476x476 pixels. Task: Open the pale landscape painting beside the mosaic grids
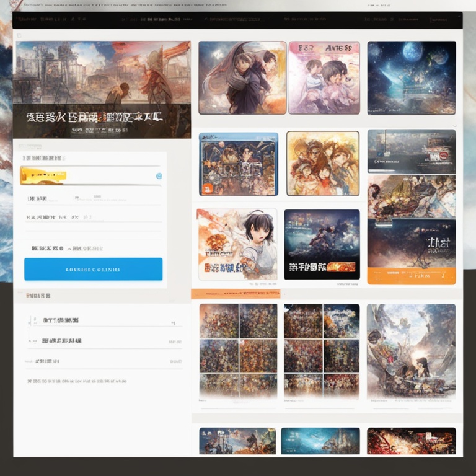coord(411,351)
